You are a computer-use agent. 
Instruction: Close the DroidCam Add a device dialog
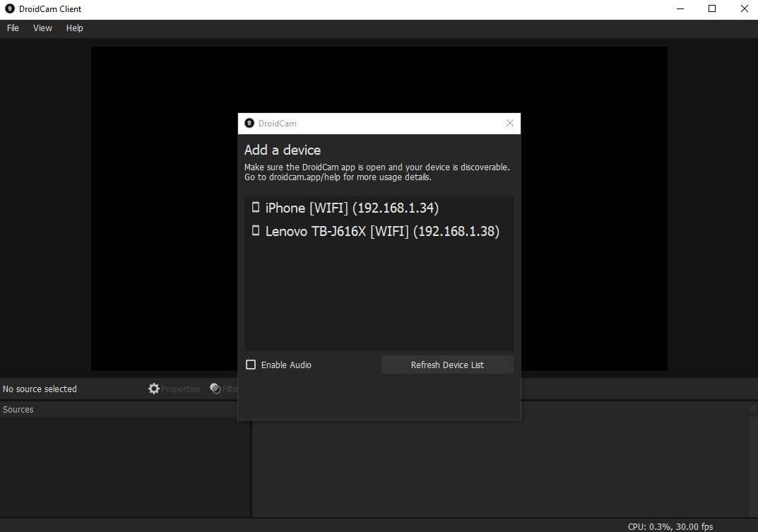click(510, 123)
